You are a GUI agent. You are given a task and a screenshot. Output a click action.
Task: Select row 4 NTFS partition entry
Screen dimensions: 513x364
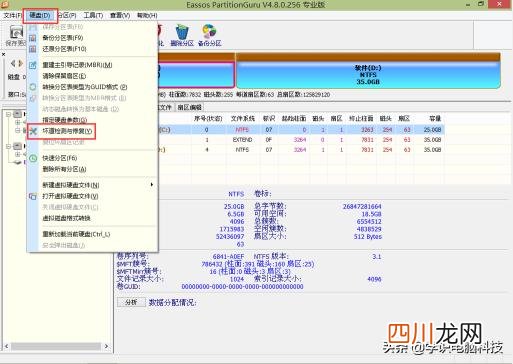click(x=300, y=150)
